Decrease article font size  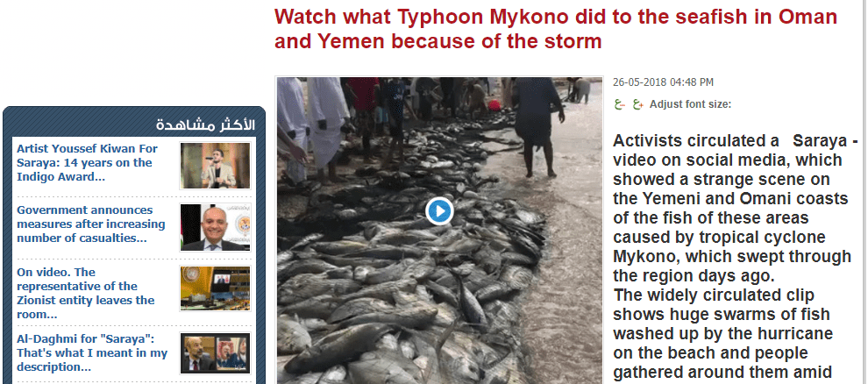coord(620,104)
